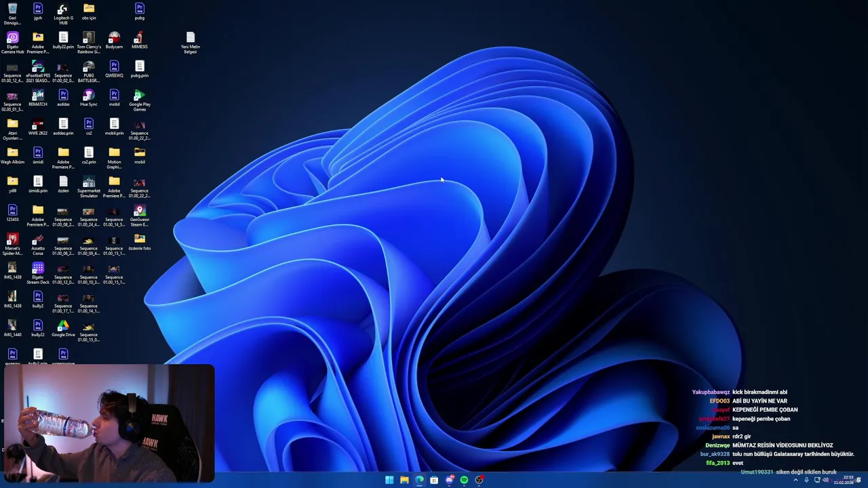Select the Bodycam game shortcut
This screenshot has height=488, width=868.
114,41
